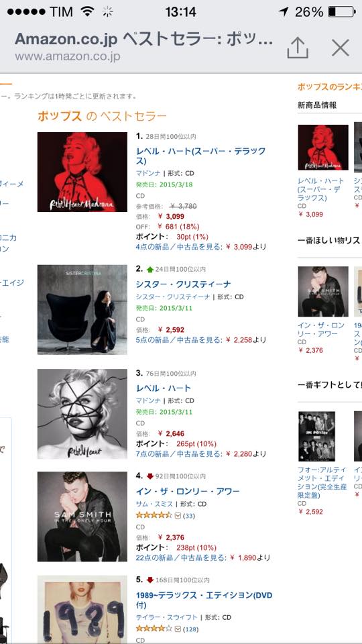362x644 pixels.
Task: Open the black-and-white Rebel Heart cover
Action: 82,414
